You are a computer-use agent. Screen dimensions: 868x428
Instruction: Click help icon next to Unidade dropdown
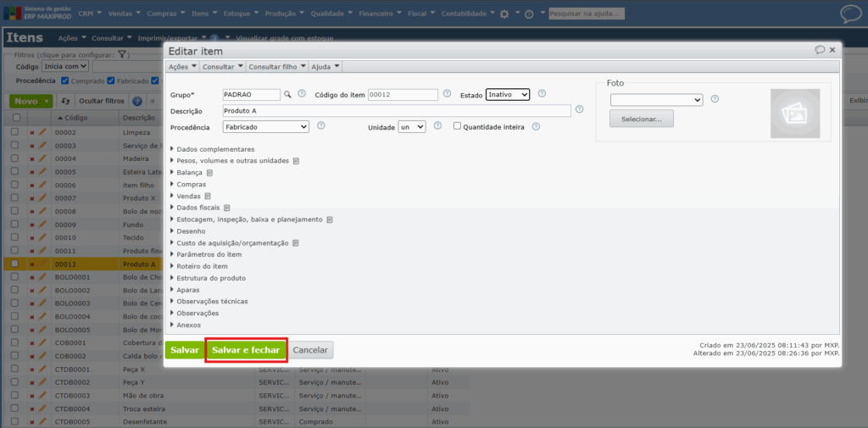pyautogui.click(x=437, y=126)
